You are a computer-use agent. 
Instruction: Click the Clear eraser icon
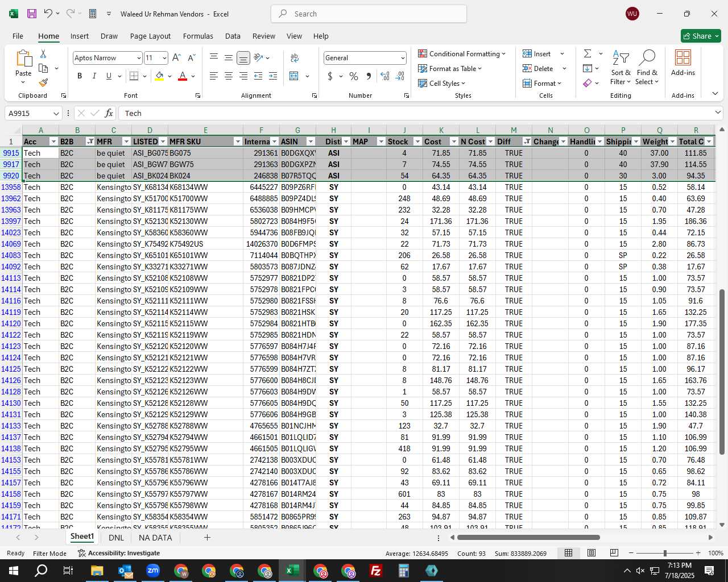[x=588, y=83]
